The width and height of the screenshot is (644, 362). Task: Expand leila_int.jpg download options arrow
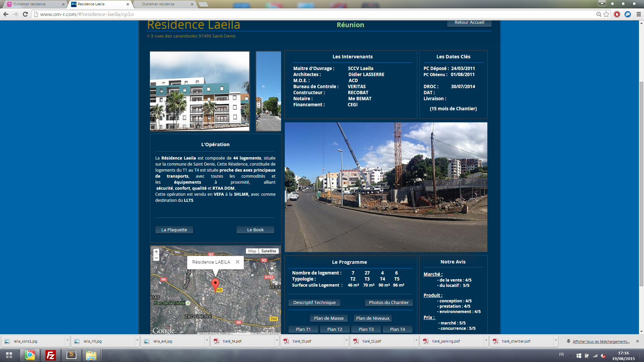coord(137,341)
